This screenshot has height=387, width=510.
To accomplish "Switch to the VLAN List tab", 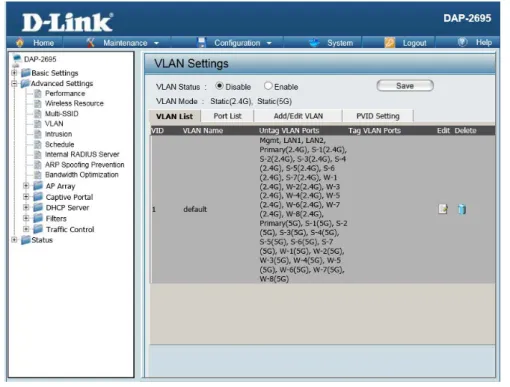I will 174,116.
